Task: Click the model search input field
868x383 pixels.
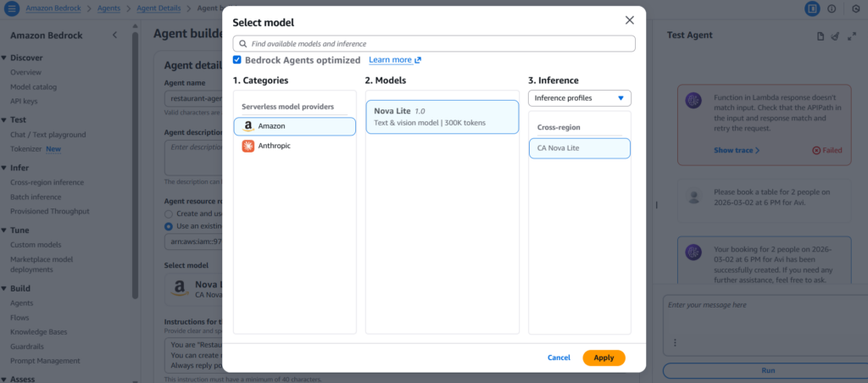Action: 433,43
